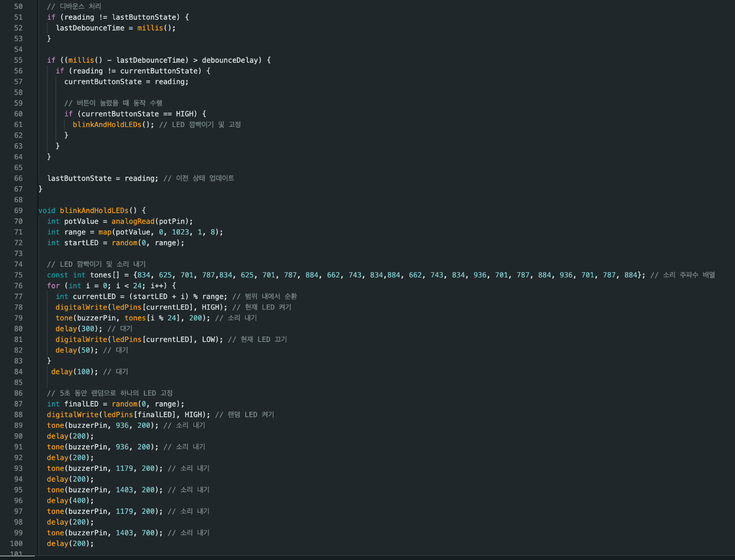
Task: Click 'finalLED = random(0, range)' on line 87
Action: click(x=122, y=404)
